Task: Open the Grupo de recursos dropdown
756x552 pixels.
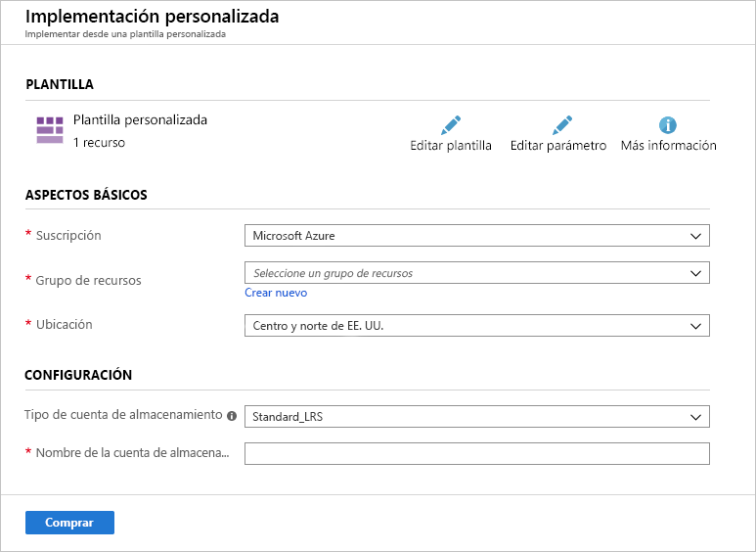Action: point(477,273)
